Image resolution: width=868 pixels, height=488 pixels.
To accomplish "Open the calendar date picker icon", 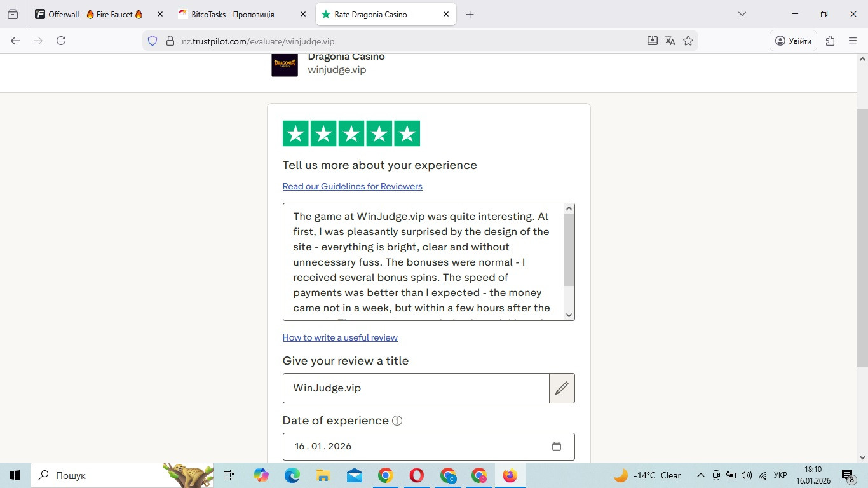I will point(557,446).
